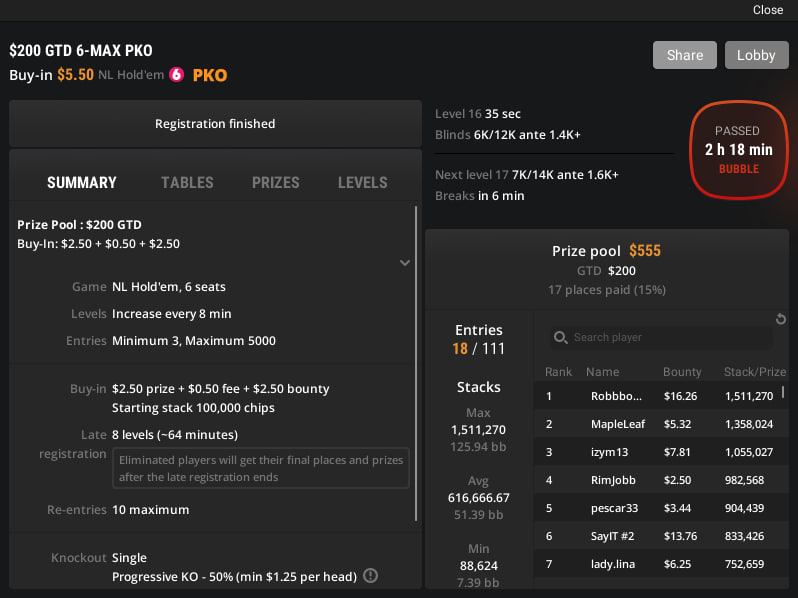Click the summary panel scrollbar
The image size is (798, 598).
(416, 364)
